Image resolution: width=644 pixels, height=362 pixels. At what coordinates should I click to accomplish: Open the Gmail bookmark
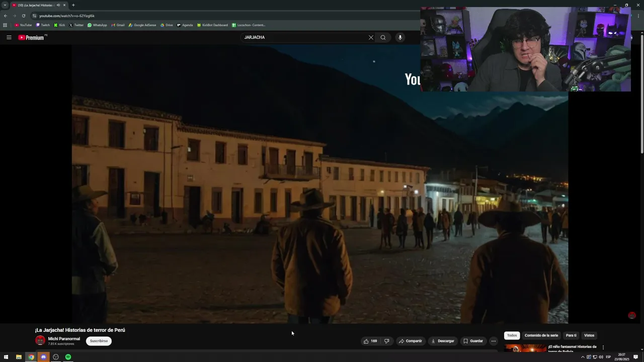(x=118, y=25)
